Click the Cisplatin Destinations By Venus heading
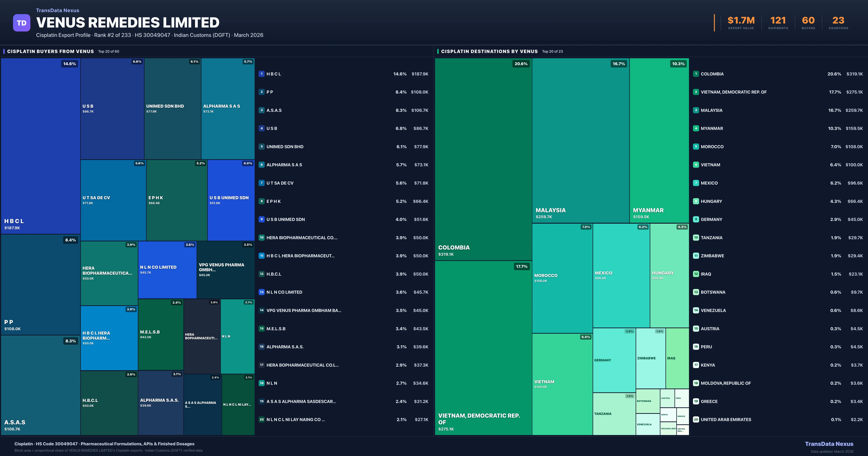 pyautogui.click(x=489, y=51)
